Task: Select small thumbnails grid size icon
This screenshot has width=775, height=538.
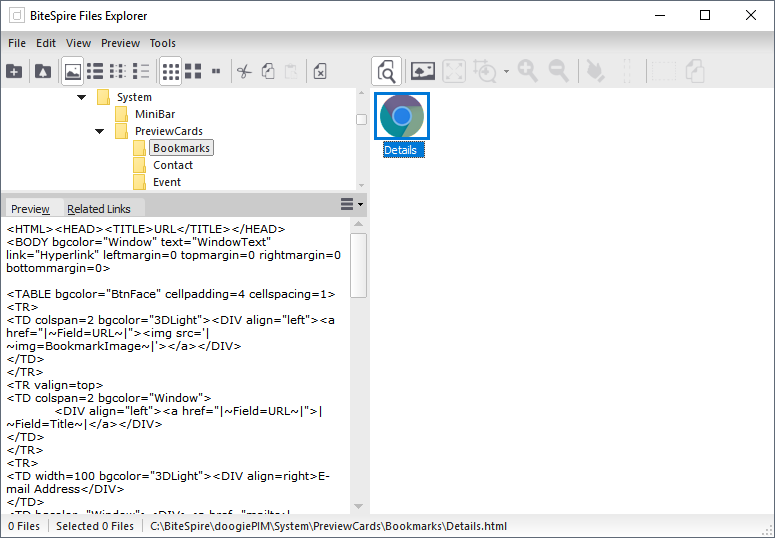Action: 171,72
